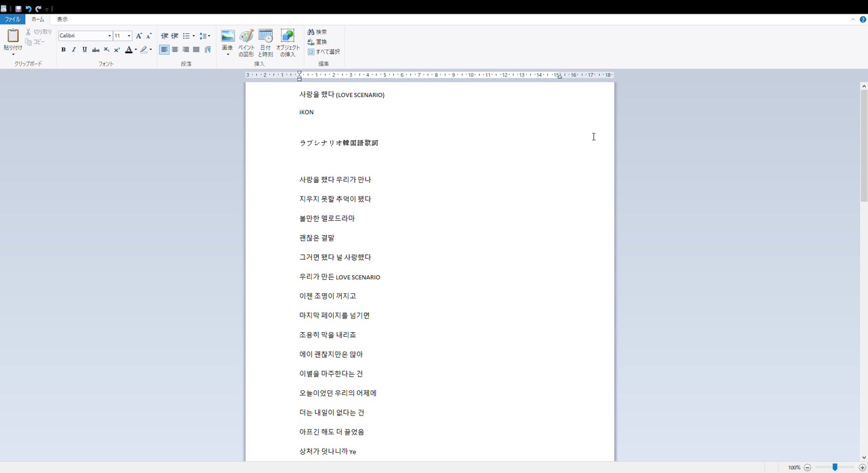
Task: Open the text color dropdown arrow
Action: click(x=136, y=49)
